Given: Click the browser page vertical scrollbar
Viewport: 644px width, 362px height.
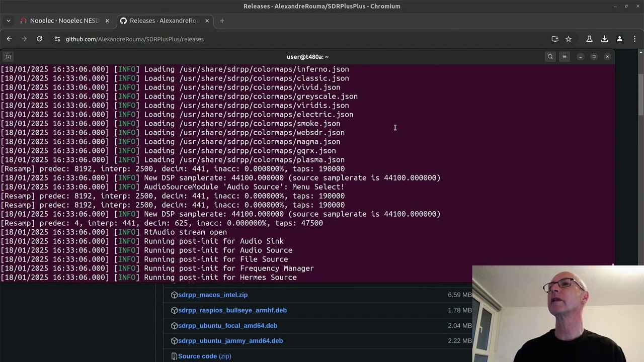Looking at the screenshot, I should [x=641, y=96].
